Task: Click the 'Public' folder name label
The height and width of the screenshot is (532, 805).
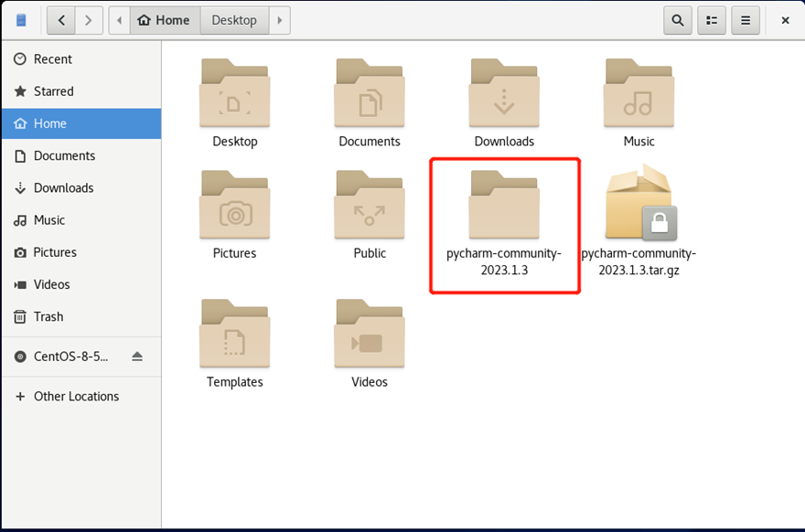Action: 370,253
